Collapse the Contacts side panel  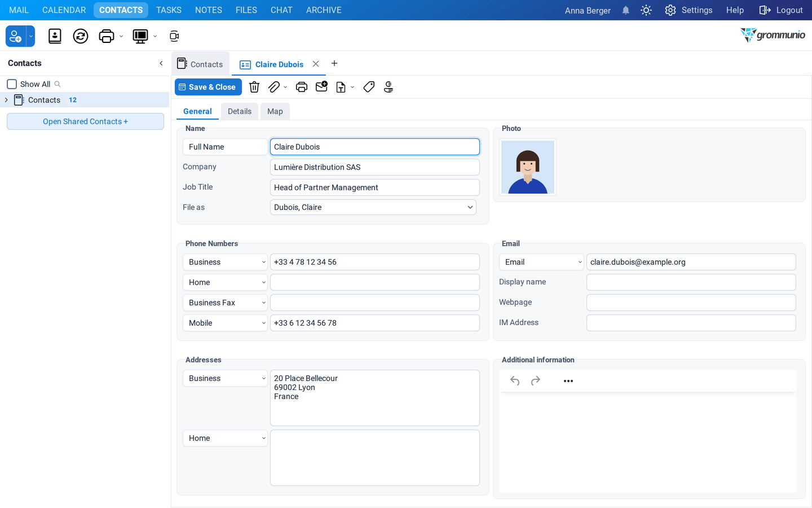(161, 63)
